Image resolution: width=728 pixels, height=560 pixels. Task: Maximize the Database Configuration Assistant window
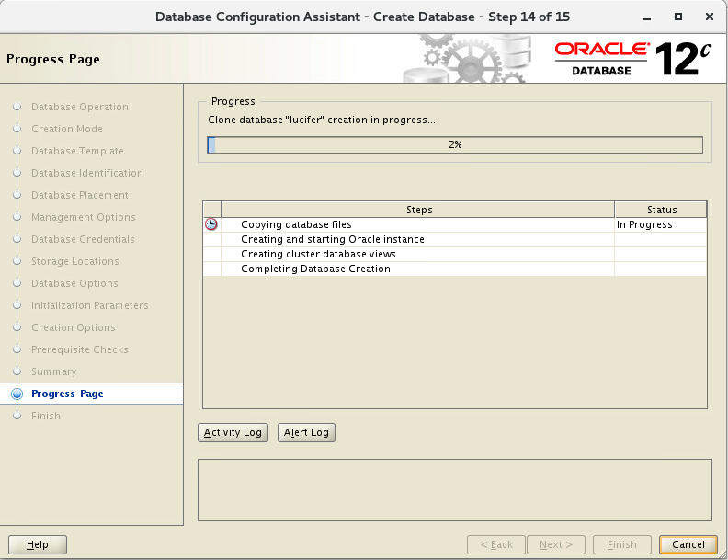[x=678, y=17]
